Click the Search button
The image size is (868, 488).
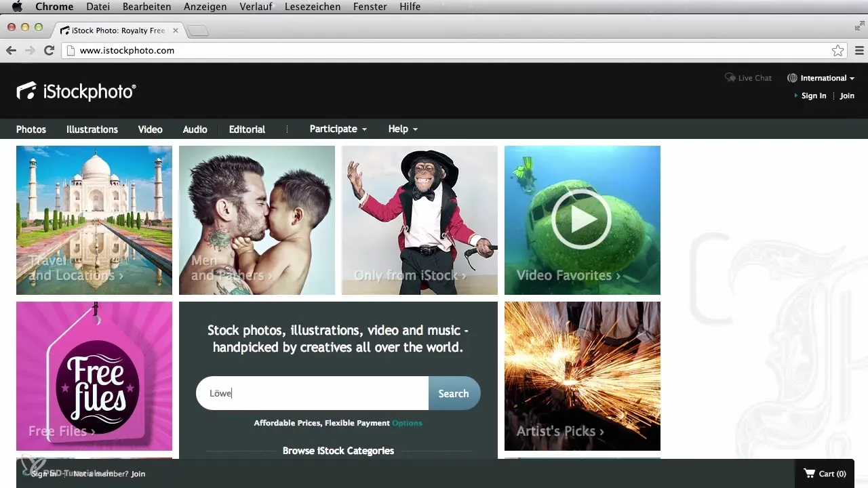pos(454,393)
